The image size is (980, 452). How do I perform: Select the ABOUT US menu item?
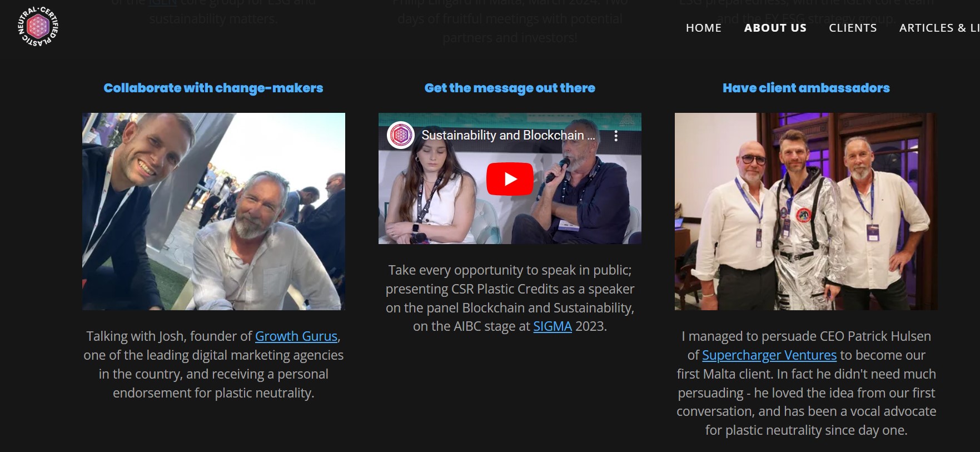tap(775, 28)
